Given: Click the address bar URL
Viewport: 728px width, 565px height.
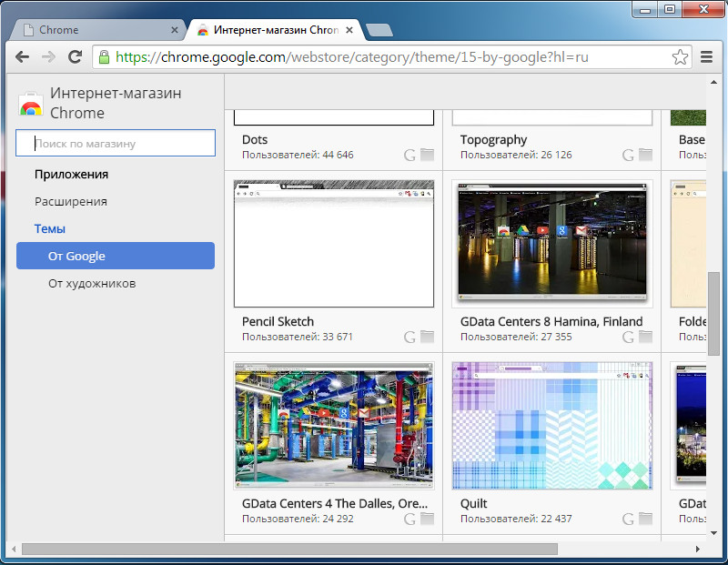Looking at the screenshot, I should tap(351, 57).
